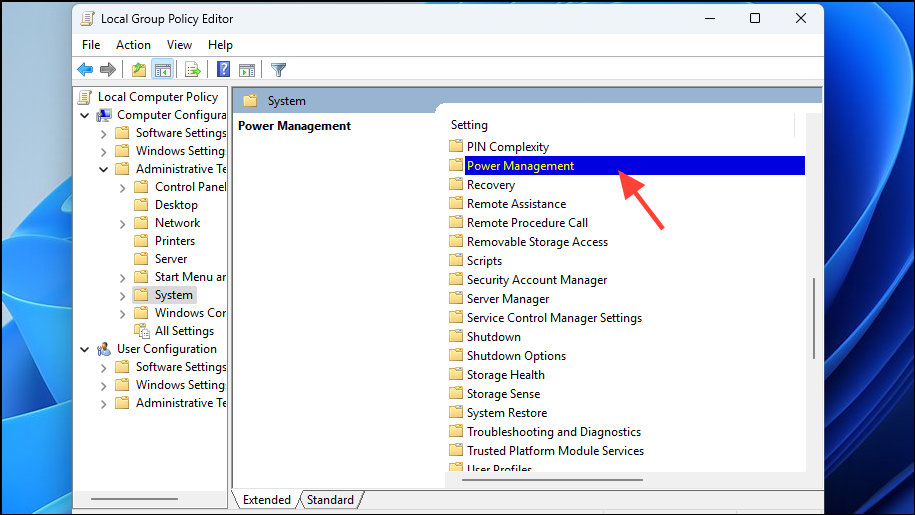
Task: Click the tree pane horizontal scrollbar
Action: 134,499
